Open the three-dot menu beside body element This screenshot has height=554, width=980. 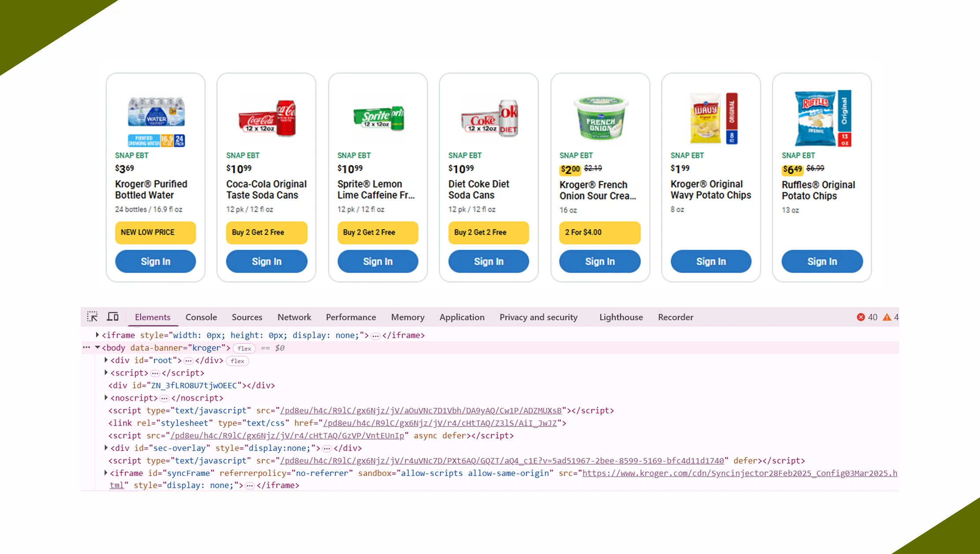pyautogui.click(x=86, y=348)
